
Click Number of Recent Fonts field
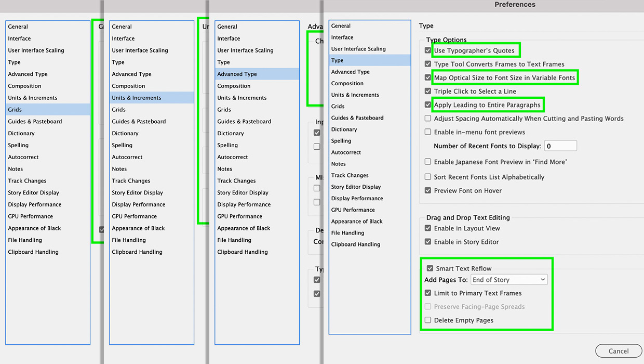point(560,146)
